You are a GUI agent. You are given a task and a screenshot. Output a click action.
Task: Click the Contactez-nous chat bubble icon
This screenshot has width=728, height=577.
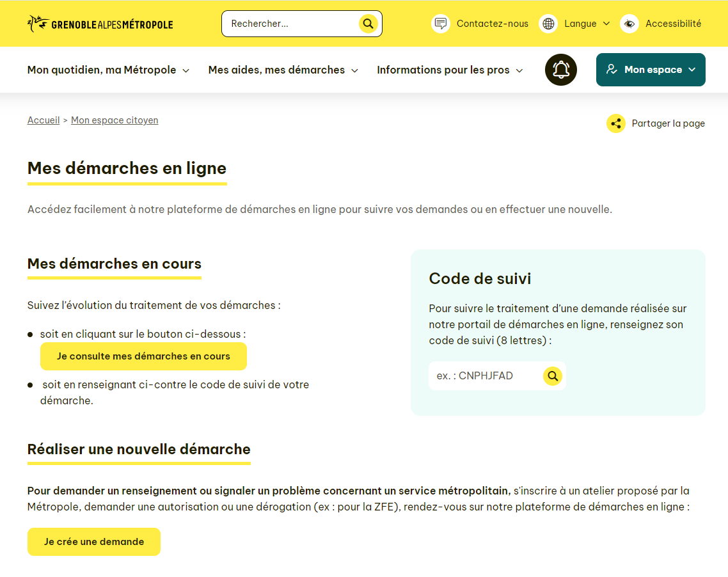click(441, 24)
